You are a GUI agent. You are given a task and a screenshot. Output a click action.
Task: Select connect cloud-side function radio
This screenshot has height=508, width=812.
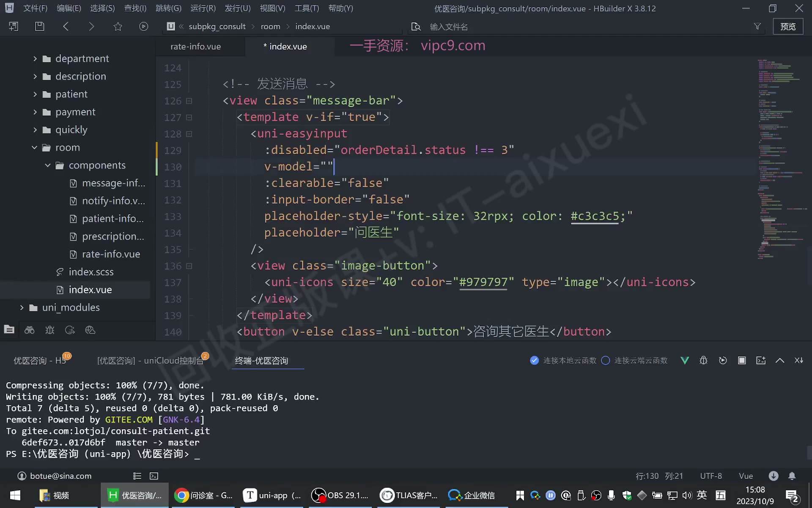click(606, 360)
